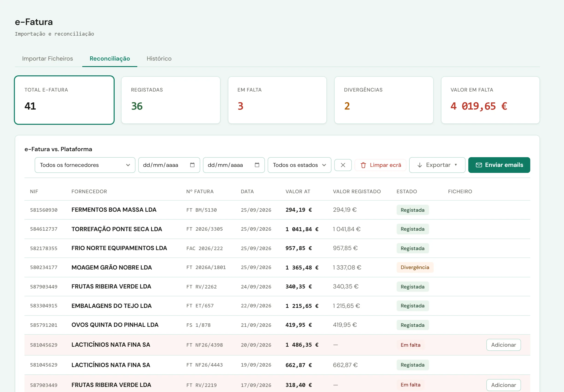This screenshot has height=392, width=564.
Task: Click the Estado column header
Action: (x=407, y=192)
